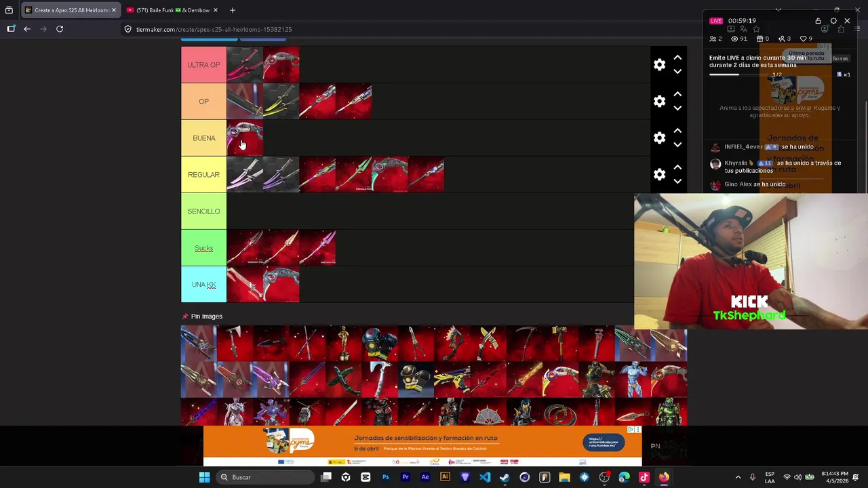
Task: Open File Explorer from the taskbar
Action: pos(564,477)
